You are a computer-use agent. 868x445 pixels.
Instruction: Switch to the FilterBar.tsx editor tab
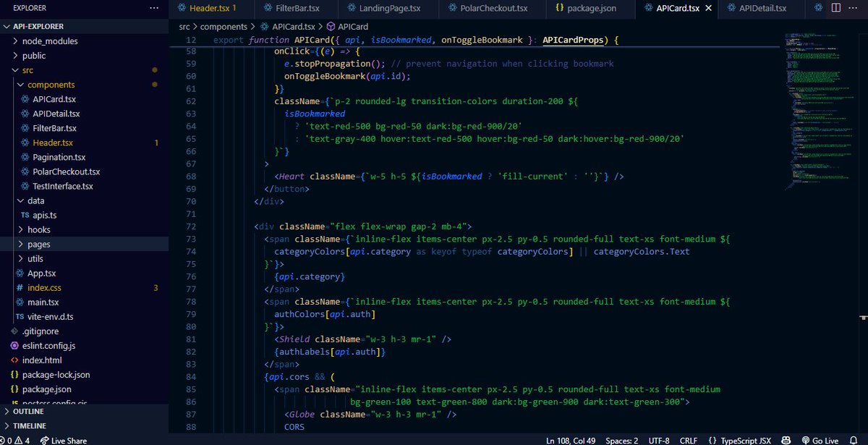(297, 8)
